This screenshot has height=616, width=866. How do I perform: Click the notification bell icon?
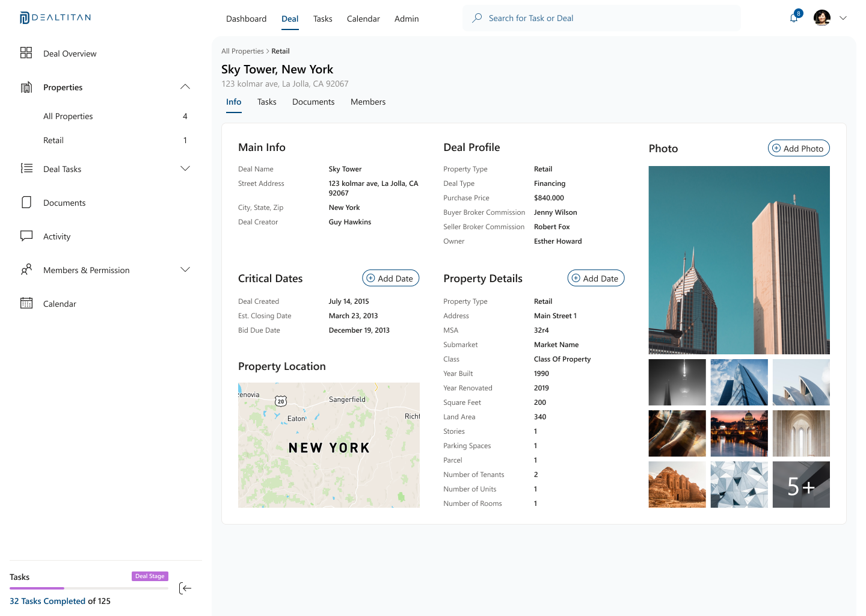coord(794,18)
